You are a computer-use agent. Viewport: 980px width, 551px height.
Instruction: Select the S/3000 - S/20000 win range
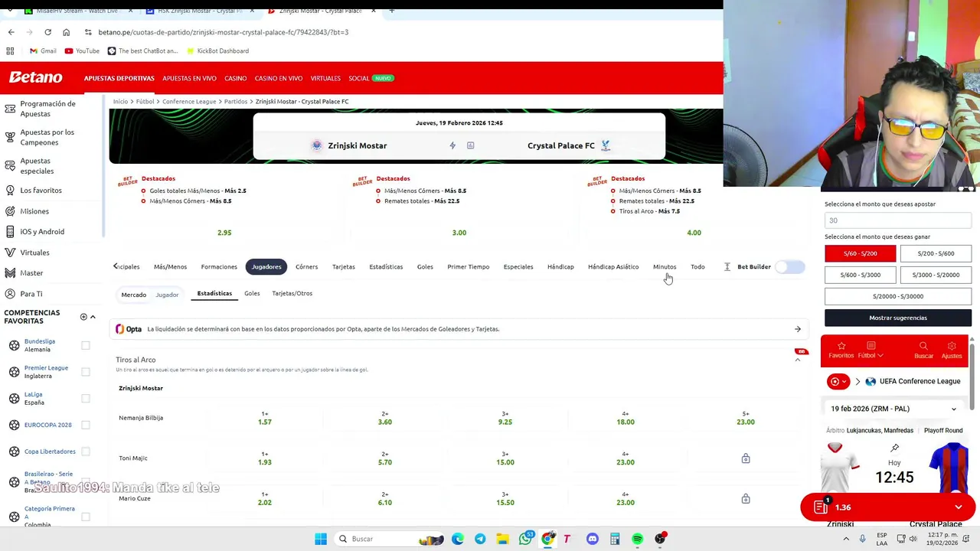(x=936, y=275)
